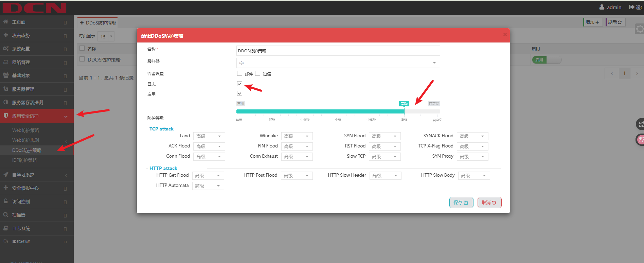Uncheck the 日志 checkbox
This screenshot has height=263, width=644.
tap(239, 84)
